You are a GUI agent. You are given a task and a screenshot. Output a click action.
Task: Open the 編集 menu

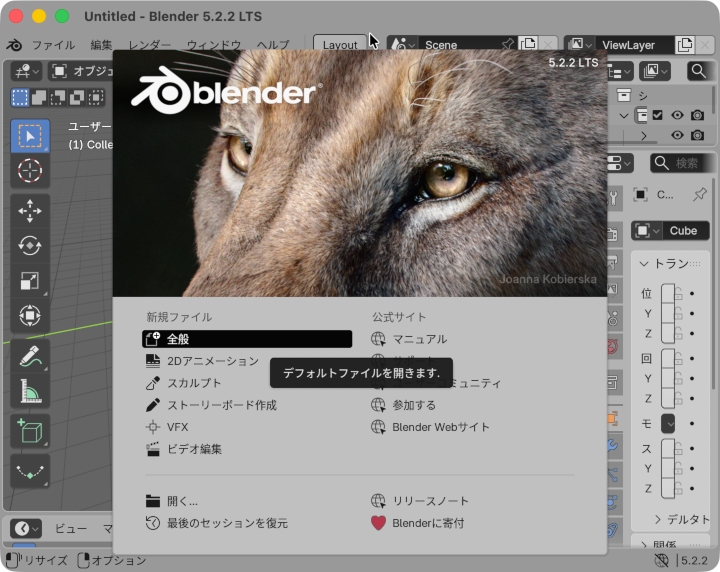tap(101, 45)
